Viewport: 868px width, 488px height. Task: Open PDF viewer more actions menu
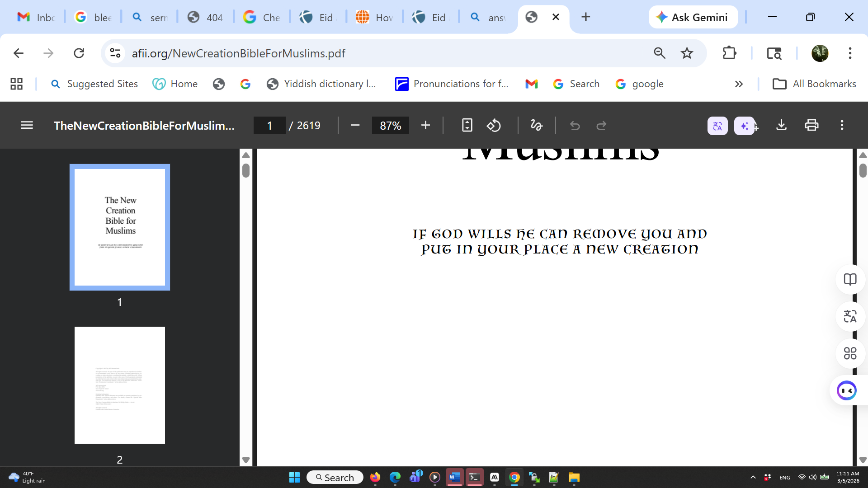[842, 125]
